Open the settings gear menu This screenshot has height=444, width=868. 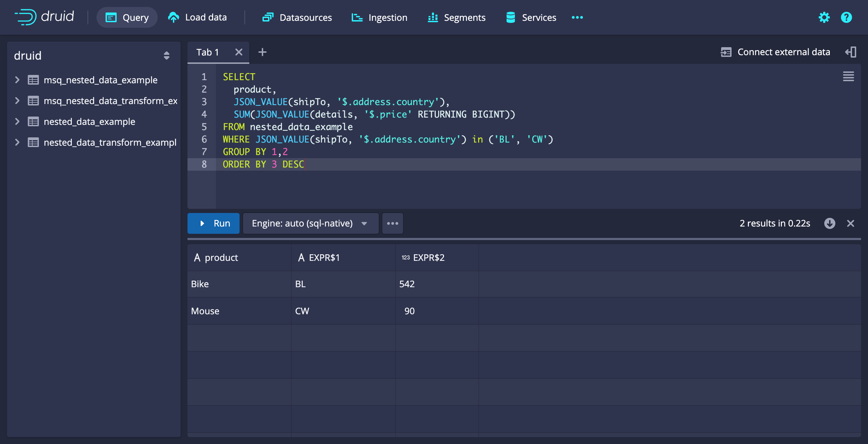(x=824, y=17)
